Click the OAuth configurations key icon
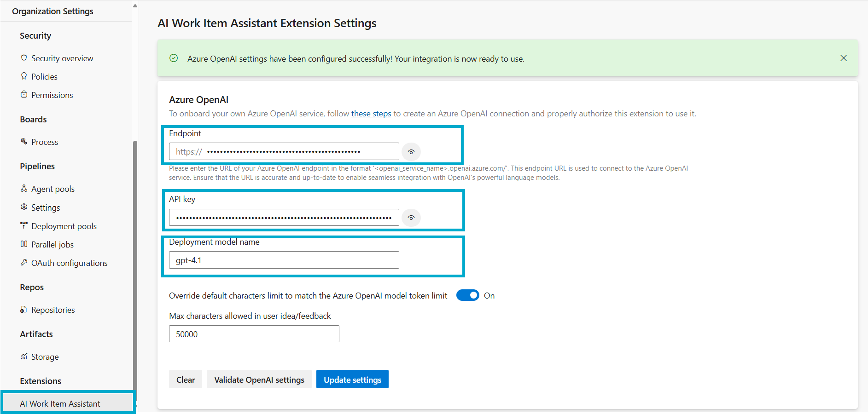 (x=24, y=263)
